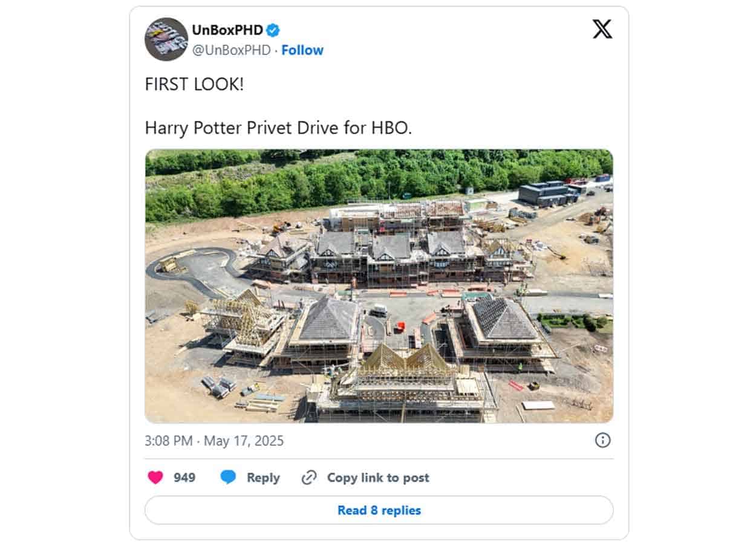The width and height of the screenshot is (756, 544).
Task: Open the 3:08 PM May 17 timestamp
Action: click(x=214, y=441)
